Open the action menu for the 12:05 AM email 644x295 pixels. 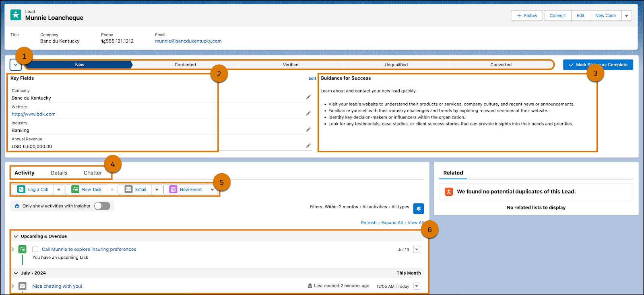[x=417, y=286]
